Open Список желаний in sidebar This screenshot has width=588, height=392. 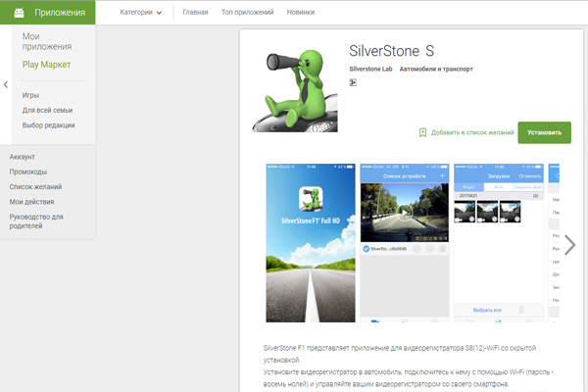click(35, 187)
